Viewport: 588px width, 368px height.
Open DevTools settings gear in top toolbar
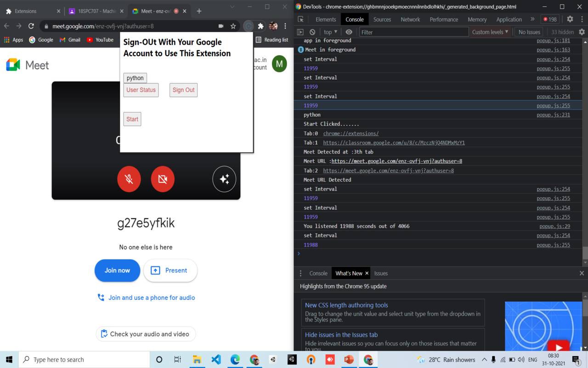click(570, 19)
